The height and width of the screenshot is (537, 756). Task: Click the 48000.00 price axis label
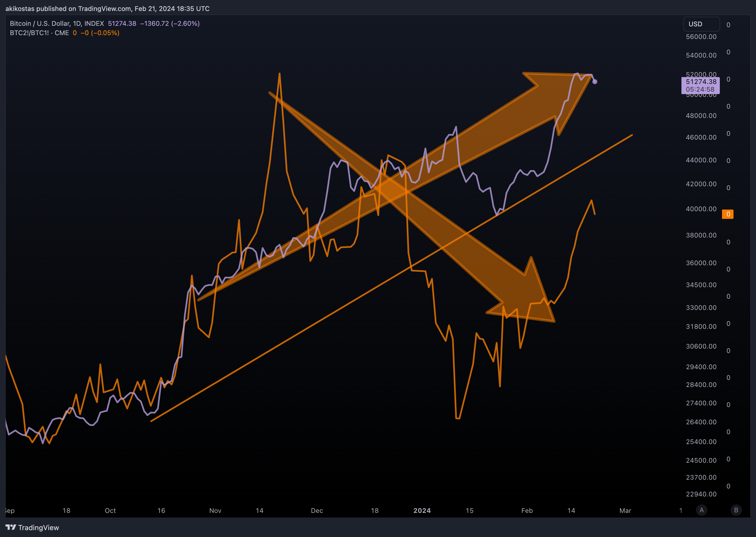701,116
